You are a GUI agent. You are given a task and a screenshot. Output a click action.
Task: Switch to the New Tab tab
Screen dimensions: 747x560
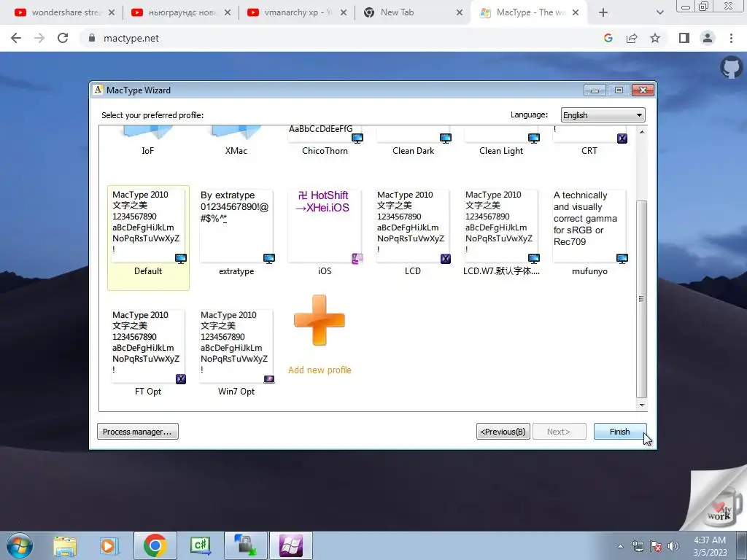tap(413, 12)
